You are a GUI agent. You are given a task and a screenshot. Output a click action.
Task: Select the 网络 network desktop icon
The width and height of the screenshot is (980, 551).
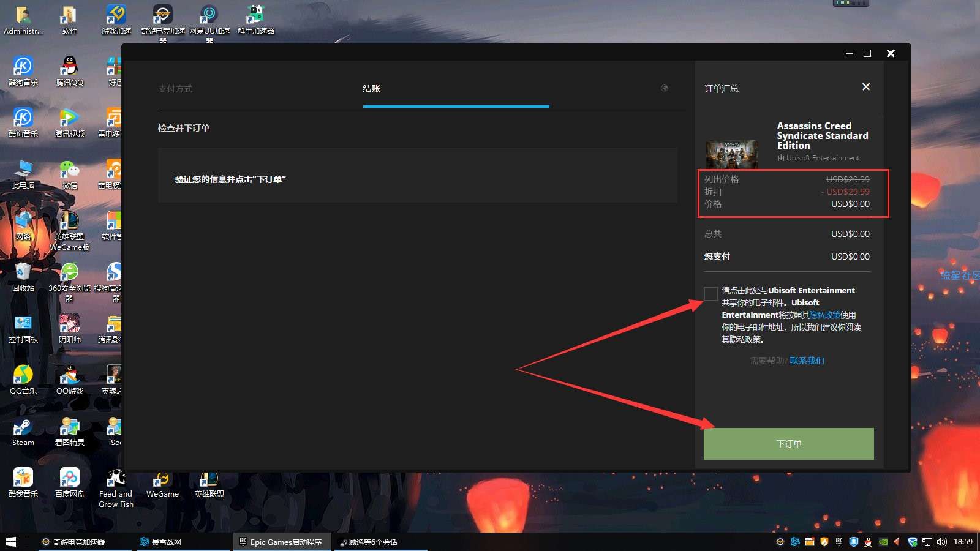[x=23, y=226]
